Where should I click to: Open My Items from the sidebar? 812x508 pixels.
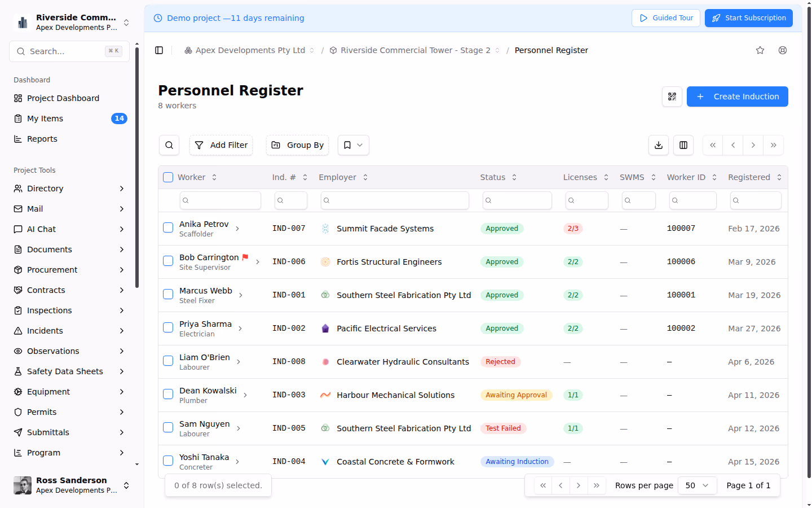pos(45,119)
